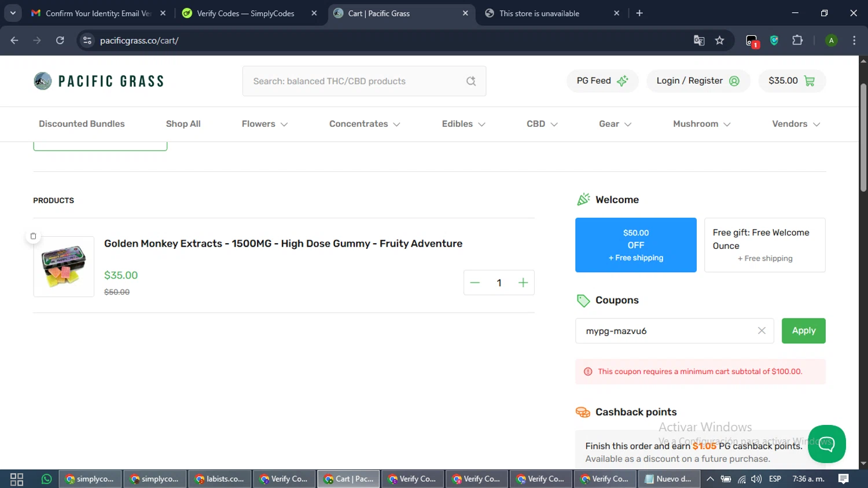Open the Chrome three-dot menu
The height and width of the screenshot is (488, 868).
(x=854, y=41)
